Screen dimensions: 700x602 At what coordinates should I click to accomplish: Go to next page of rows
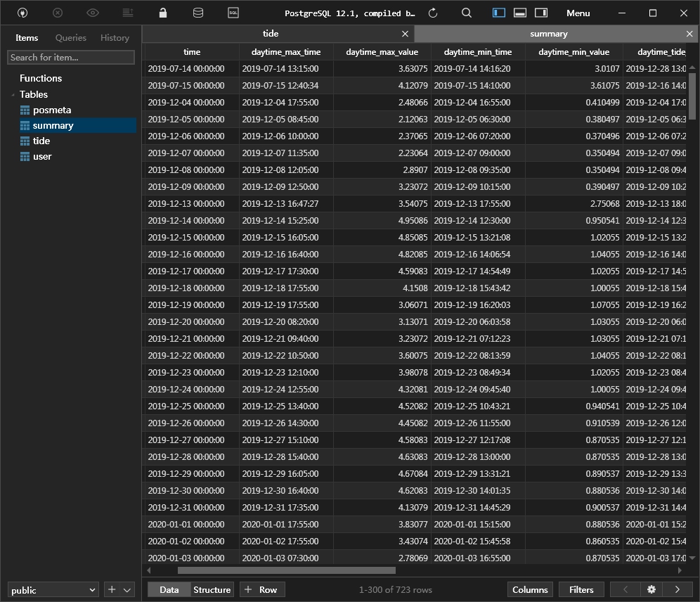(x=678, y=589)
